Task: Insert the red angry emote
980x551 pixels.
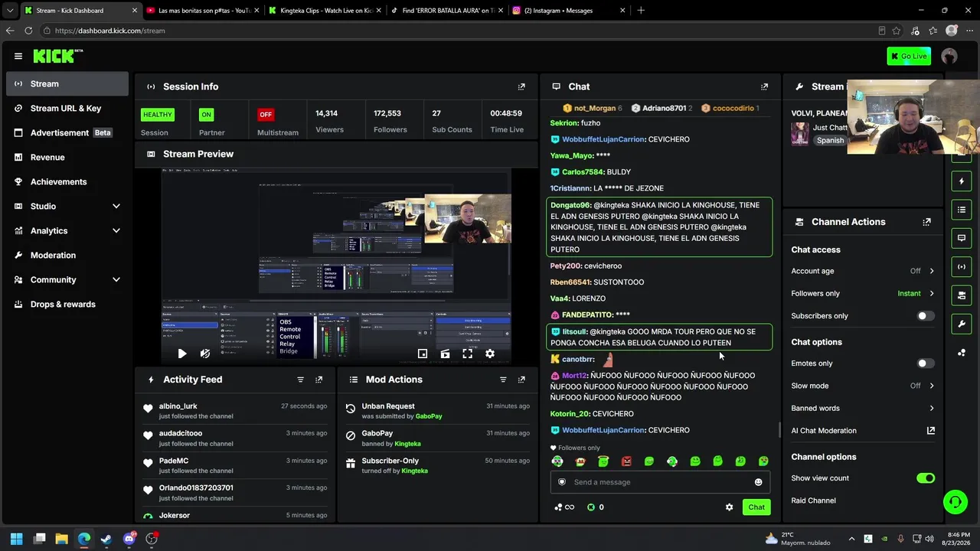Action: pyautogui.click(x=626, y=461)
